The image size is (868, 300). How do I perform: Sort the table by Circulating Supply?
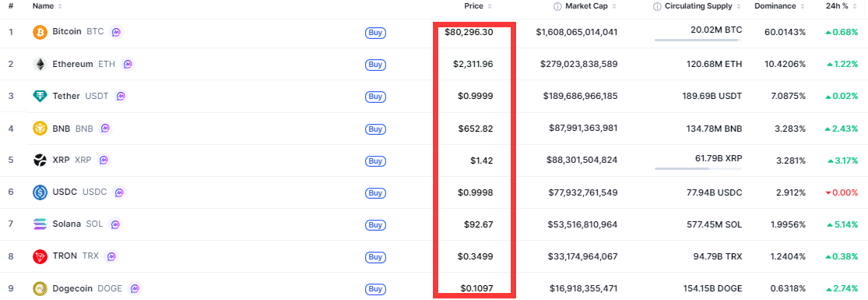pyautogui.click(x=702, y=6)
